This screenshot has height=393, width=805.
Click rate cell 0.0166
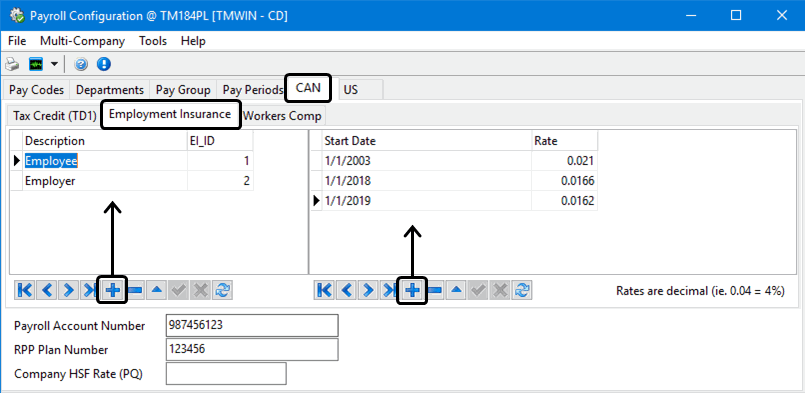click(x=565, y=181)
